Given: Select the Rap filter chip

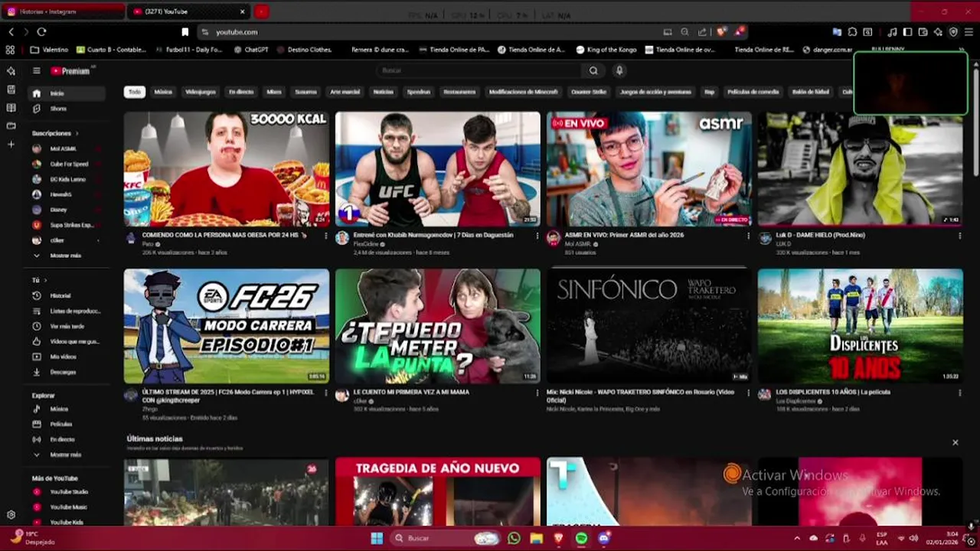Looking at the screenshot, I should [710, 92].
